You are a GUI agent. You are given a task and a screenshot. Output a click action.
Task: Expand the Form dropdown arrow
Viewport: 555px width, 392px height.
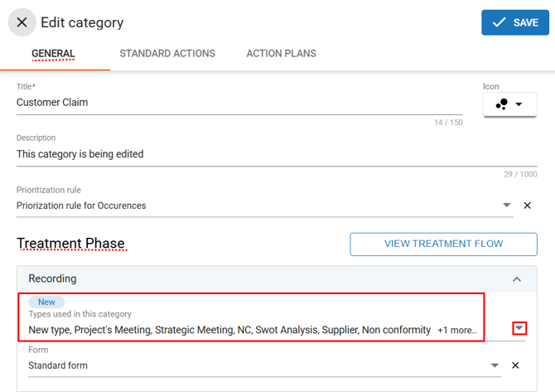coord(495,365)
